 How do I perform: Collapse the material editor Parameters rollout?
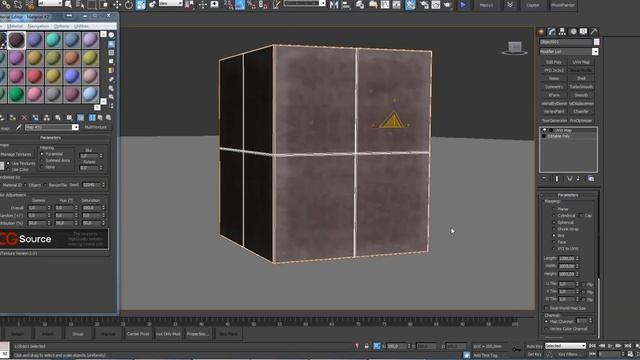(51, 138)
